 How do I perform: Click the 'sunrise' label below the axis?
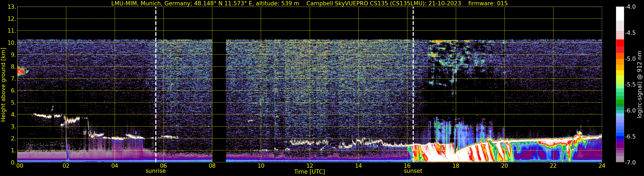tap(156, 171)
